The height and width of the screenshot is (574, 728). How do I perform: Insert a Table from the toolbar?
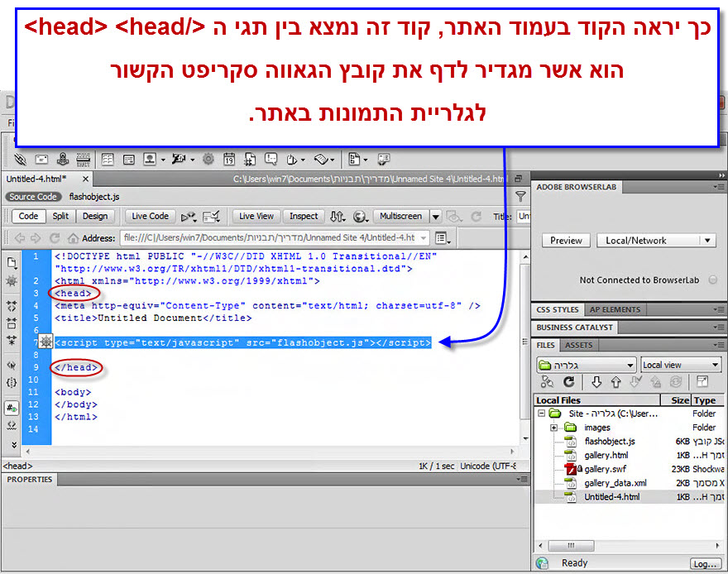coord(108,160)
